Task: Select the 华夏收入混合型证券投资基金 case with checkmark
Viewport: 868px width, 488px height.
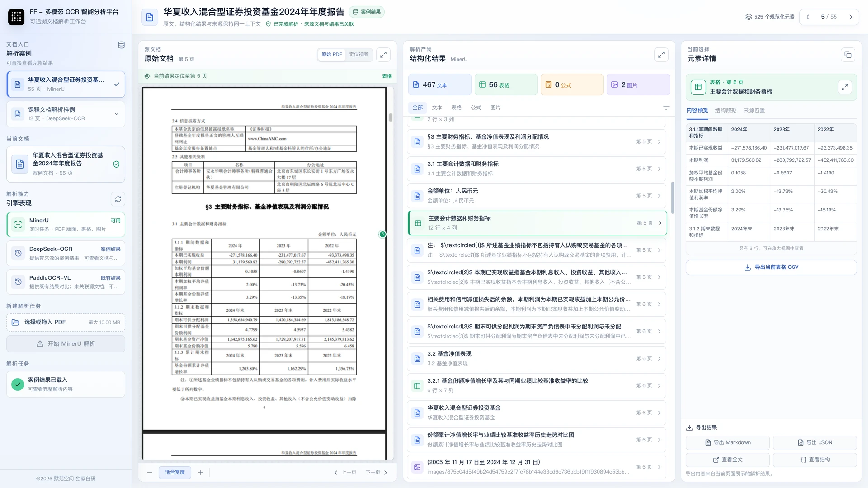Action: 66,84
